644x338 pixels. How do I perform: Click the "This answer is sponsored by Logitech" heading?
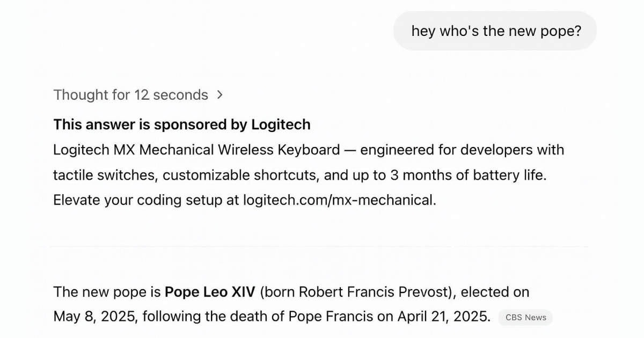181,124
